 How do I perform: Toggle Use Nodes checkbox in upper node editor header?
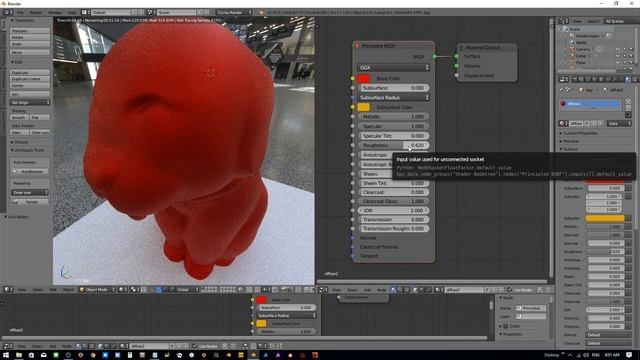509,290
